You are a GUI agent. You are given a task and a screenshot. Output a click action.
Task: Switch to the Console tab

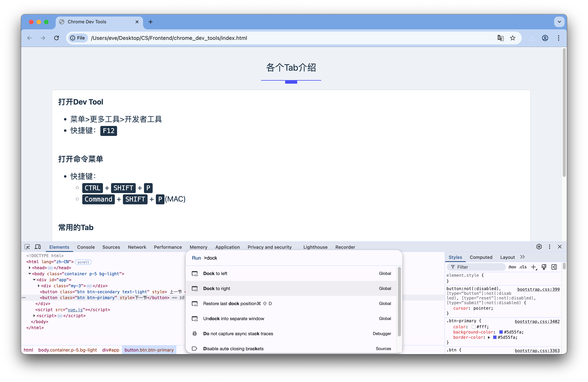tap(86, 247)
